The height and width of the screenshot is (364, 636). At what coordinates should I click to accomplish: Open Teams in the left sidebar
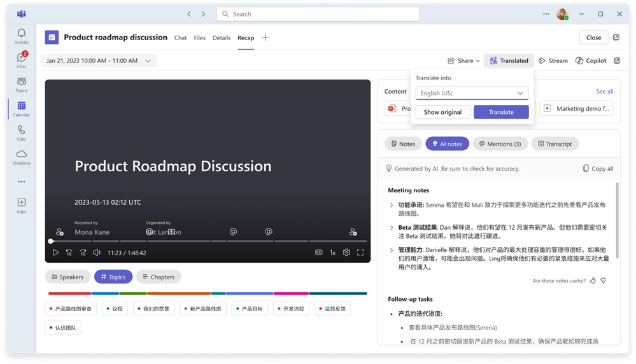point(22,85)
